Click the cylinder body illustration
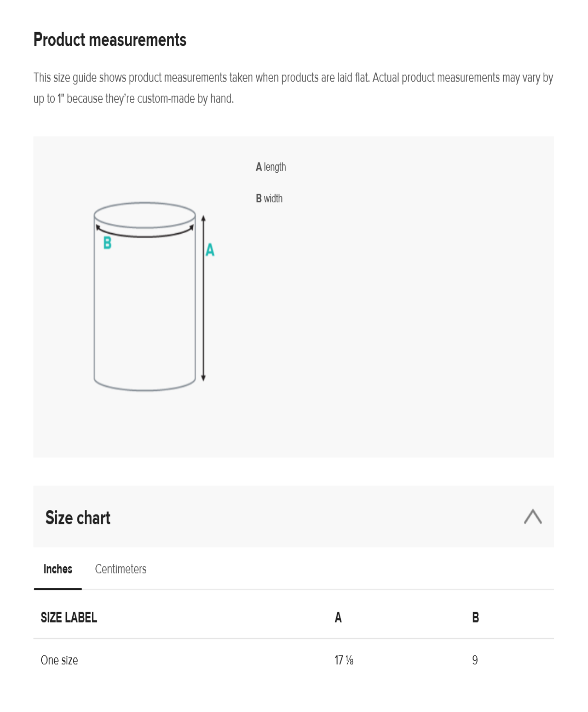 (x=145, y=312)
